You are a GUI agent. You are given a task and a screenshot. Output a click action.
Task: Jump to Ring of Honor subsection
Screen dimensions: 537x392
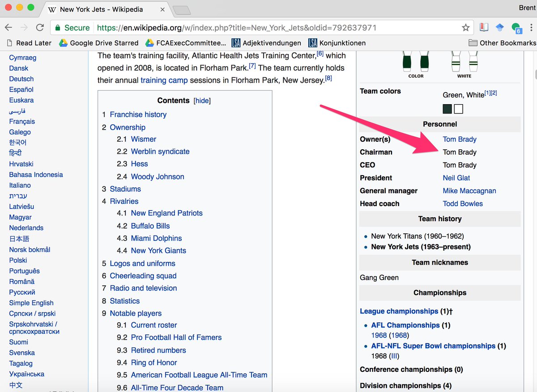coord(154,362)
